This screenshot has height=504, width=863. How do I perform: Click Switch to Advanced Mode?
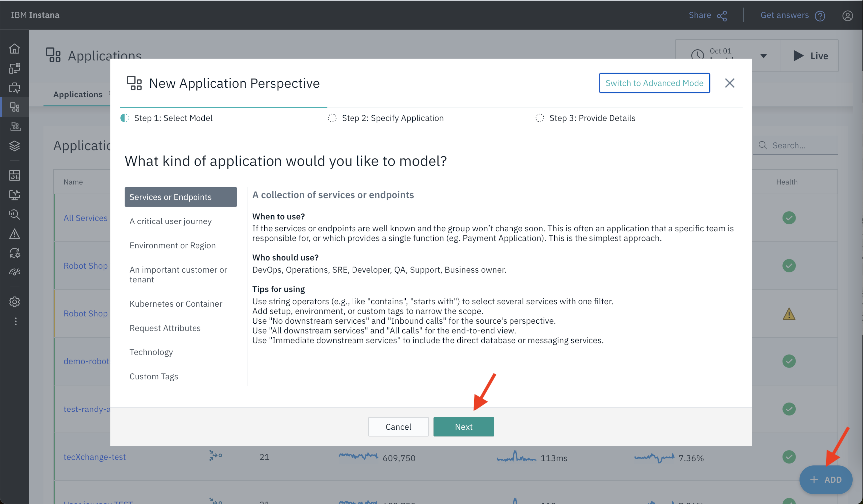click(654, 83)
